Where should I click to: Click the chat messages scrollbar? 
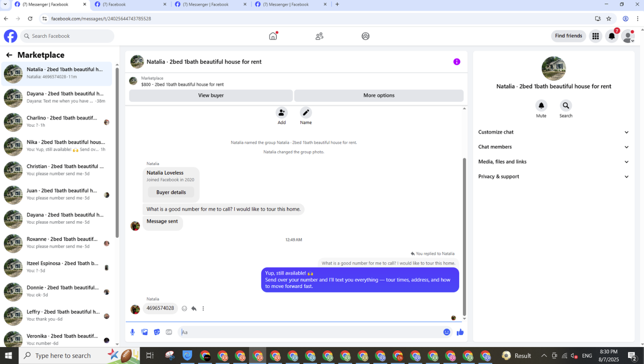tap(464, 236)
